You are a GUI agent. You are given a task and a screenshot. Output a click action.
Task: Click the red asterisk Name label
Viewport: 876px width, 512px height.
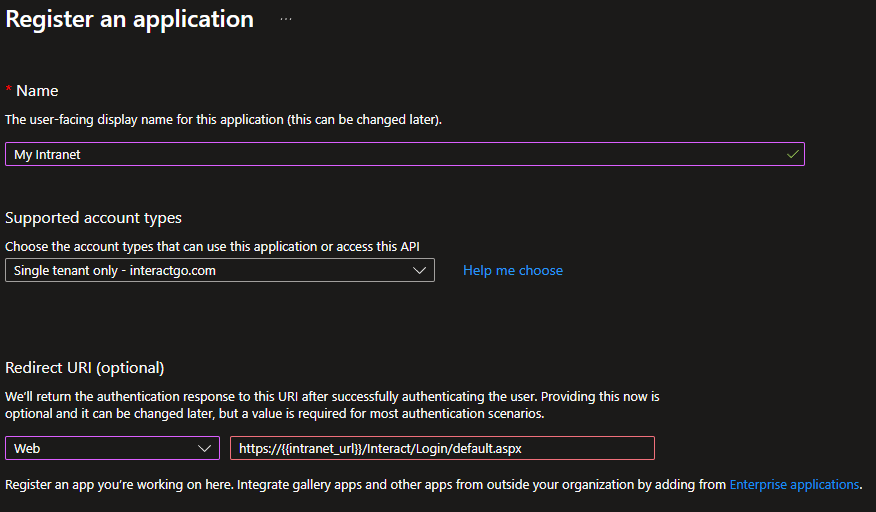pyautogui.click(x=32, y=91)
